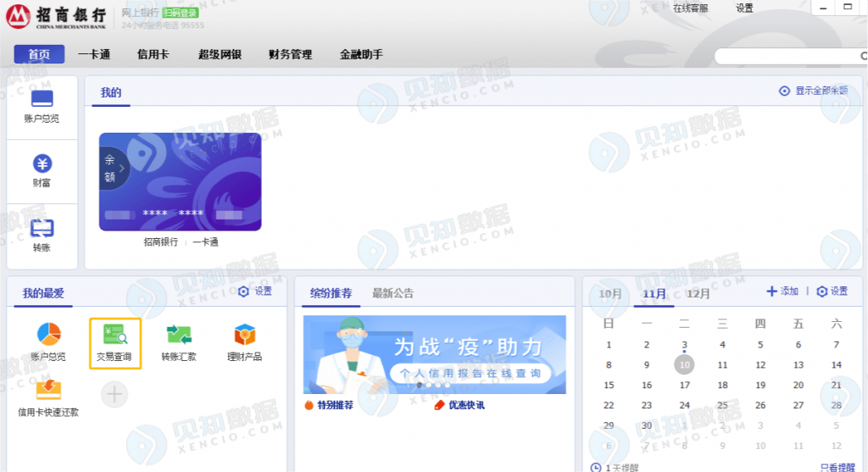868x472 pixels.
Task: Toggle 显示全部余额 option
Action: click(x=813, y=91)
